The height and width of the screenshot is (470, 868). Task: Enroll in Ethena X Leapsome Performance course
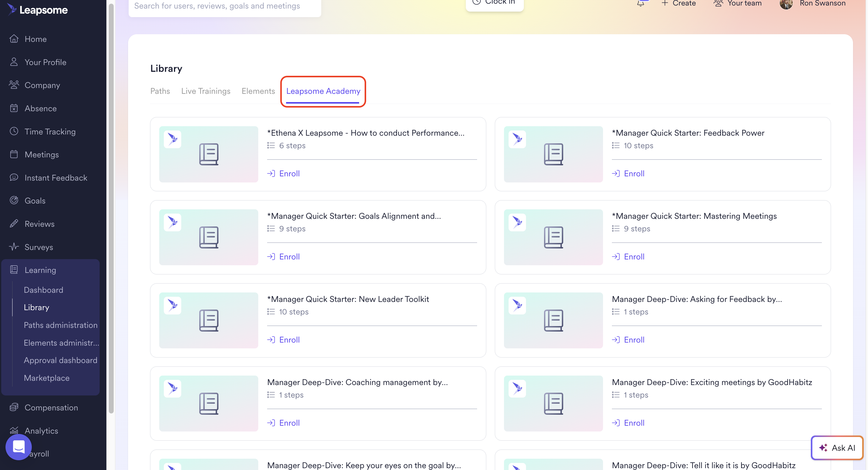283,174
